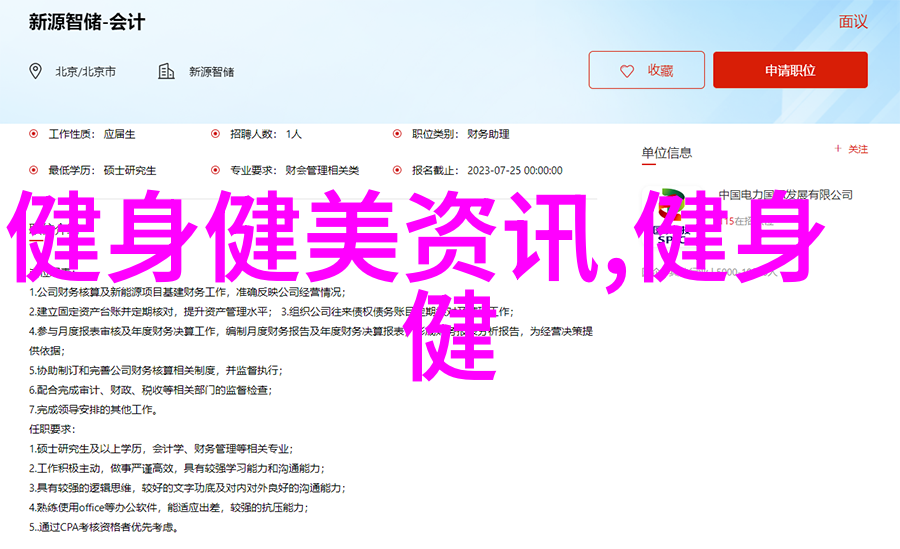The height and width of the screenshot is (549, 900).
Task: Click the red bullet icon before 工作性质
Action: click(34, 133)
